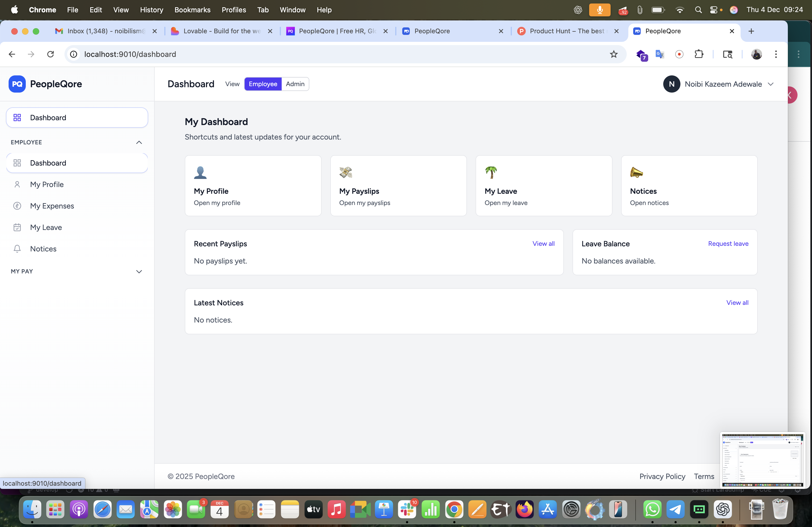Open the My Payslips money card
The height and width of the screenshot is (527, 812).
click(398, 185)
